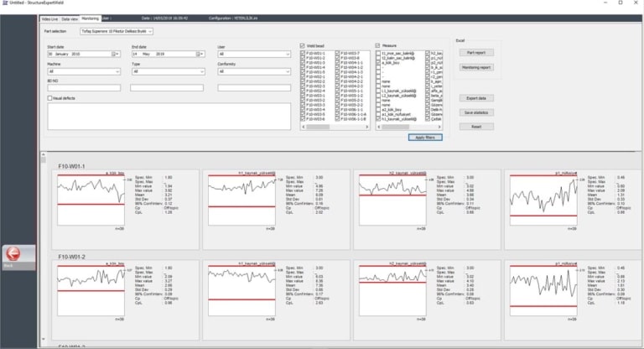Switch to the Video Live tab
Image resolution: width=644 pixels, height=349 pixels.
click(51, 17)
